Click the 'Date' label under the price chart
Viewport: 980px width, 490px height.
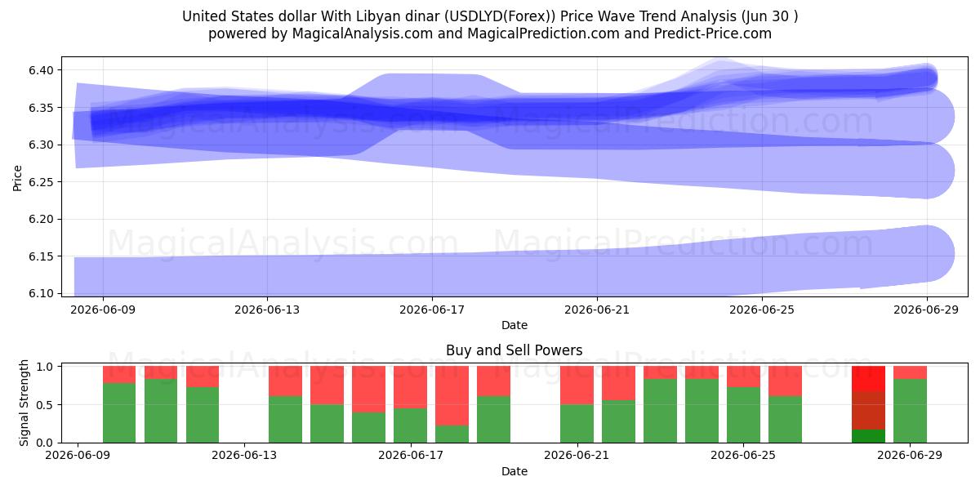pyautogui.click(x=514, y=325)
